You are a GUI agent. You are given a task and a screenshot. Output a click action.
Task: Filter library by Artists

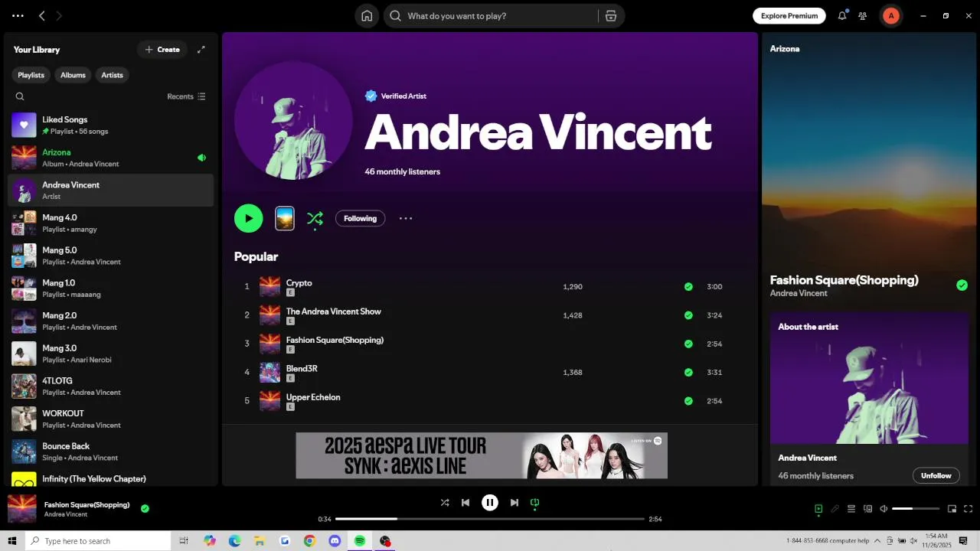(113, 75)
